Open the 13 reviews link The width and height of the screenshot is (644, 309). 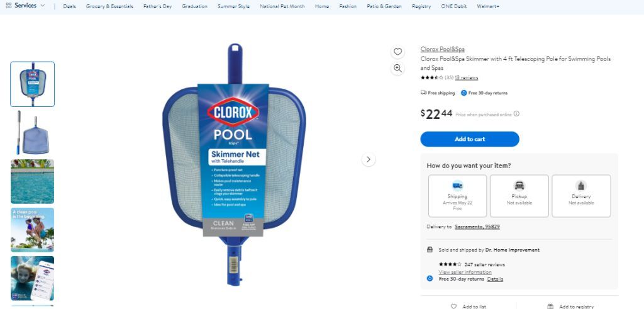coord(466,77)
